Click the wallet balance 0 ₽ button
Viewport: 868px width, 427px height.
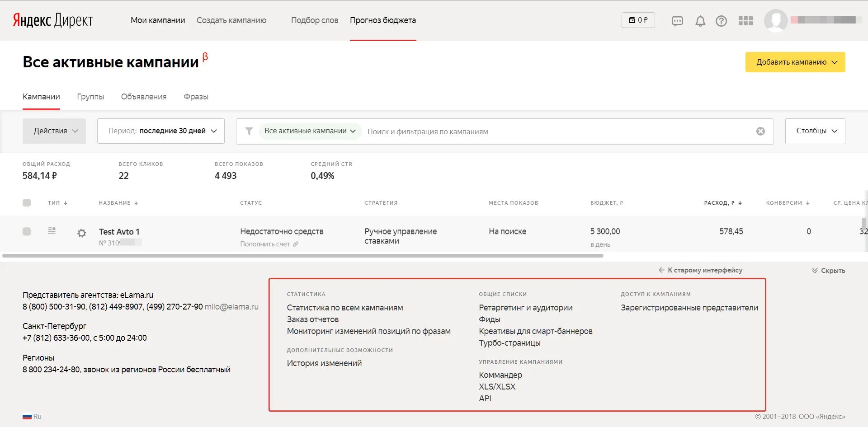pyautogui.click(x=638, y=20)
